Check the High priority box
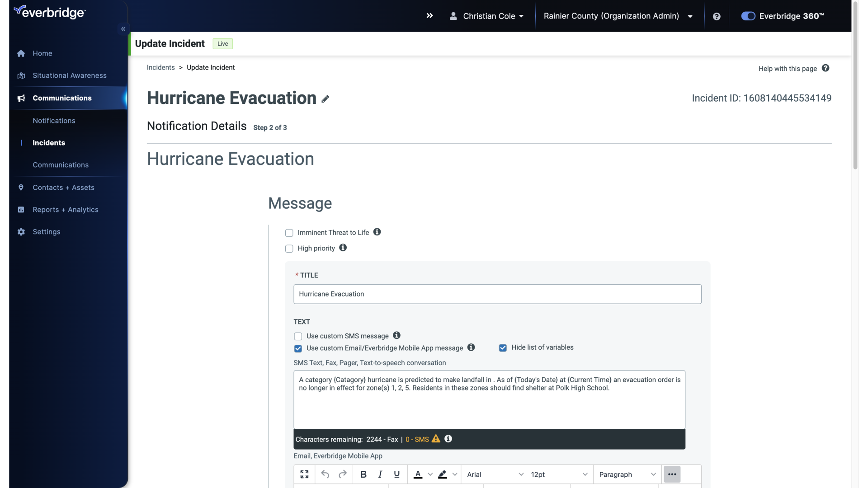Screen dimensions: 868x488 point(289,249)
